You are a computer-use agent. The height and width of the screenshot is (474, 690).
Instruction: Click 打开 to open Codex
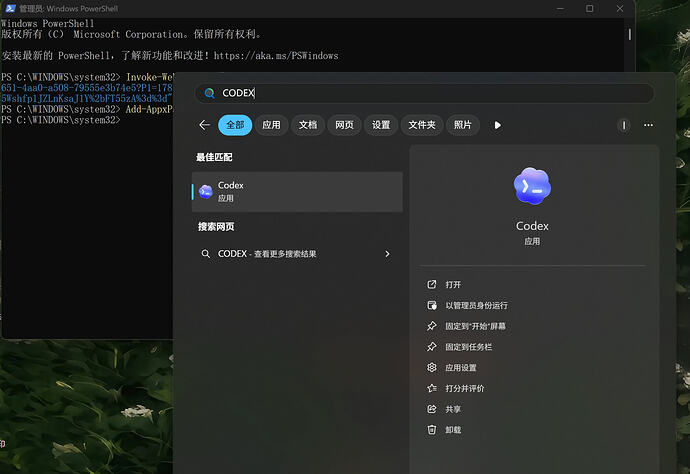point(453,285)
